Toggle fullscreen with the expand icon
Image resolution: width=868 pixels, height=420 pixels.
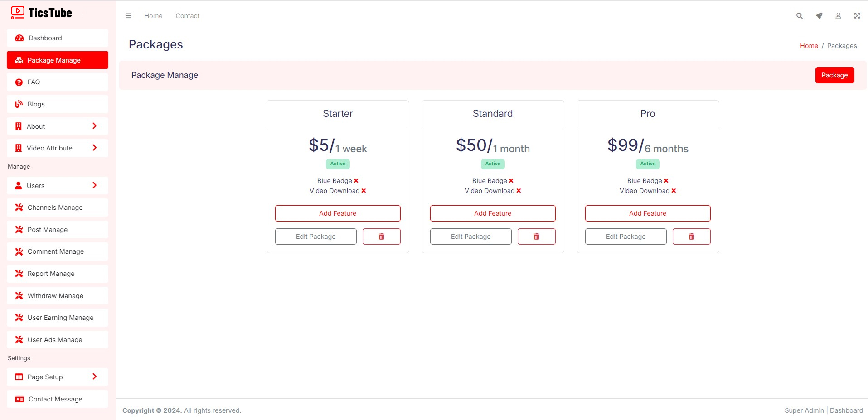pos(857,16)
